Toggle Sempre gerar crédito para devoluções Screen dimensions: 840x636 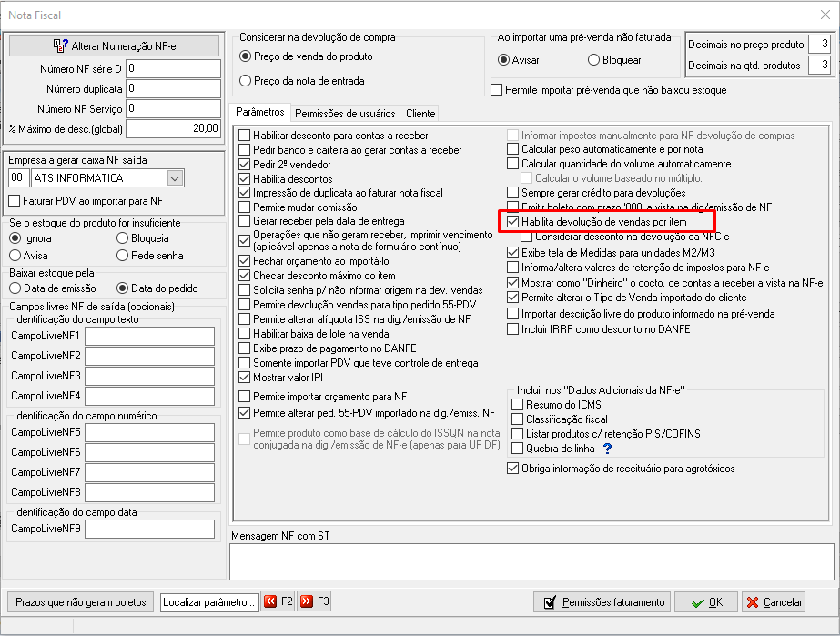pyautogui.click(x=512, y=192)
